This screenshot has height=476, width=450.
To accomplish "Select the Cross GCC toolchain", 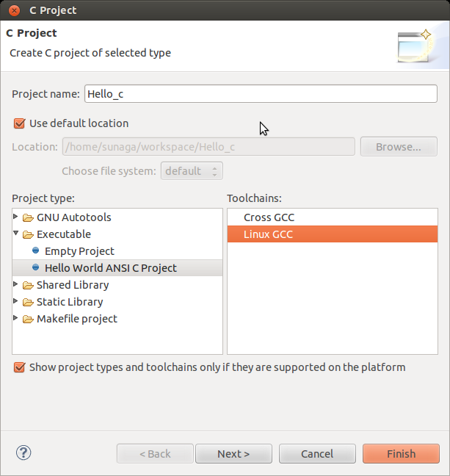I will coord(269,217).
